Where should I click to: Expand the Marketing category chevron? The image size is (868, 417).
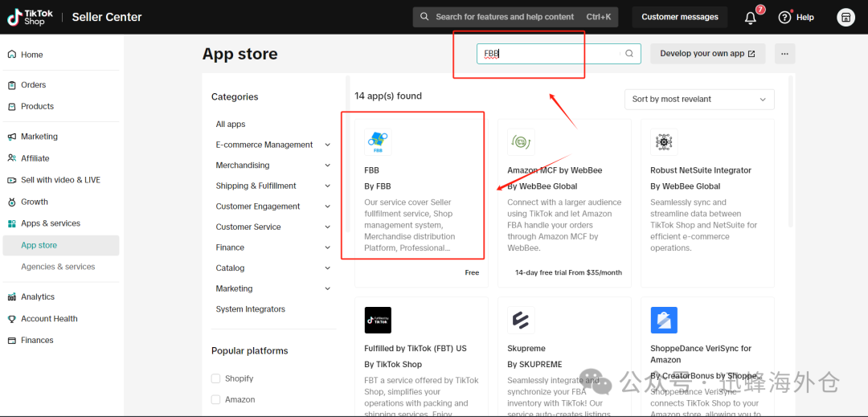point(327,288)
